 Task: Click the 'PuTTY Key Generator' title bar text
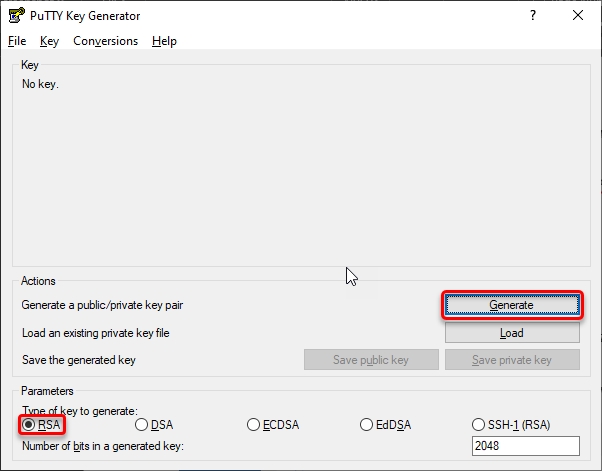[84, 15]
